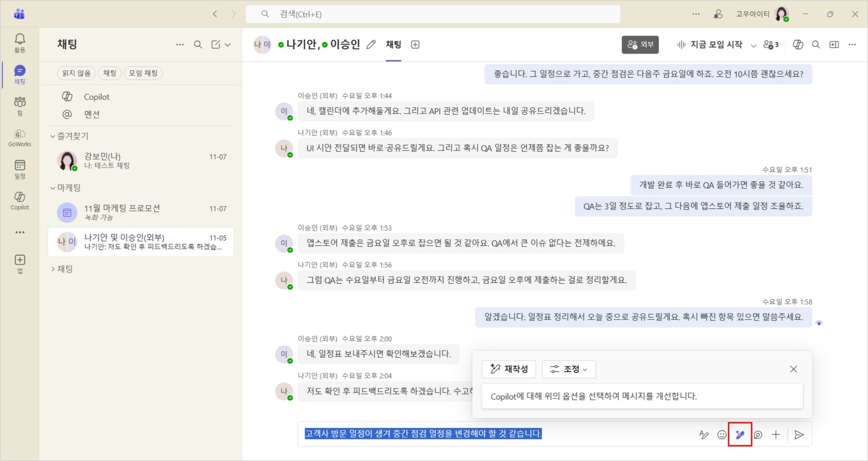
Task: Open the Teams section in sidebar
Action: tap(20, 105)
